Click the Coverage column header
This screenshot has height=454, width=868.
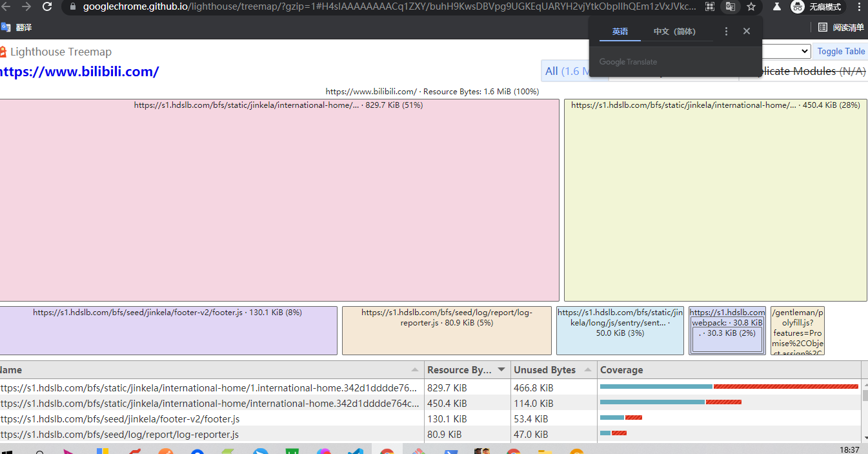click(x=621, y=370)
